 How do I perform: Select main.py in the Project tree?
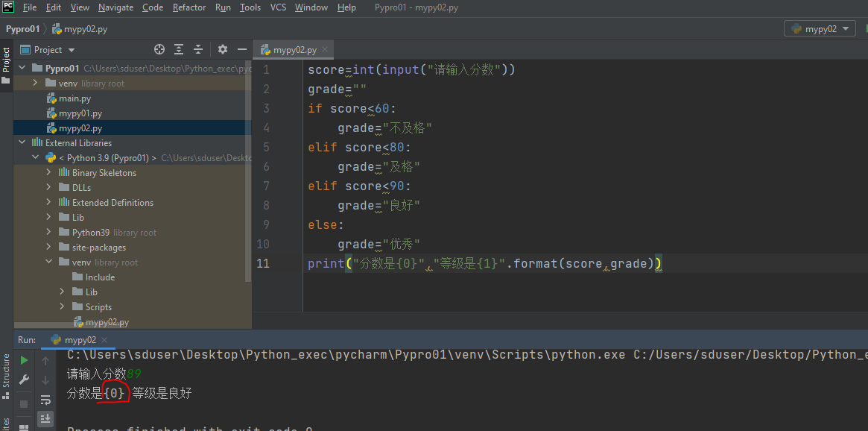(x=75, y=98)
